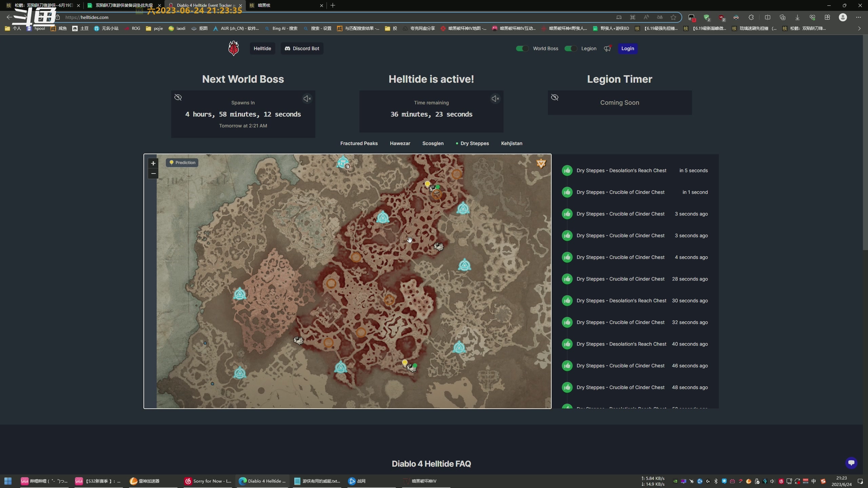Click the yellow pin on southern chest
Viewport: 868px width, 488px height.
[405, 363]
